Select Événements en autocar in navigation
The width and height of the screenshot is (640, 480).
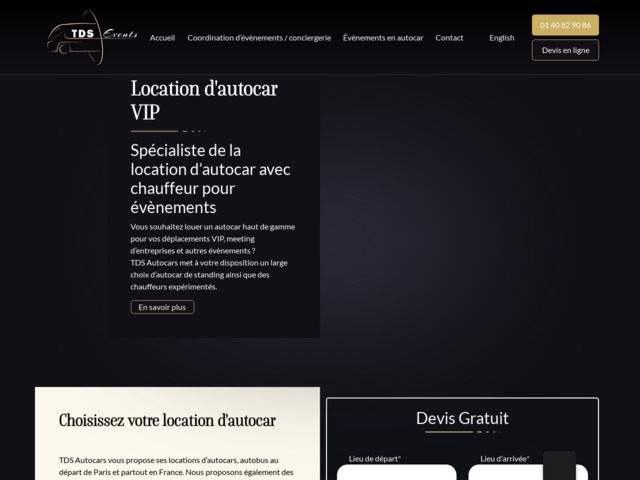click(x=383, y=38)
